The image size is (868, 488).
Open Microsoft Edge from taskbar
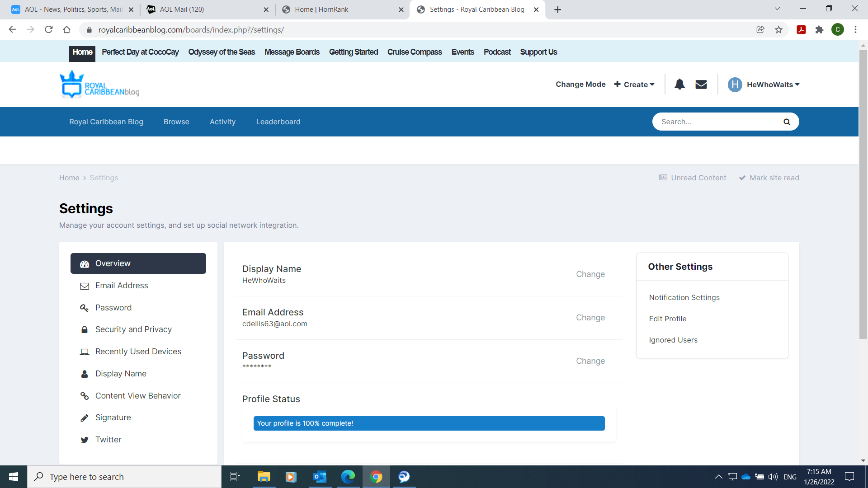[x=348, y=477]
